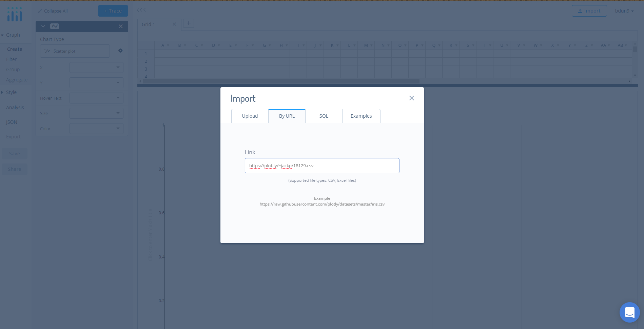Click the example iris.csv URL text
The width and height of the screenshot is (644, 329).
point(322,204)
